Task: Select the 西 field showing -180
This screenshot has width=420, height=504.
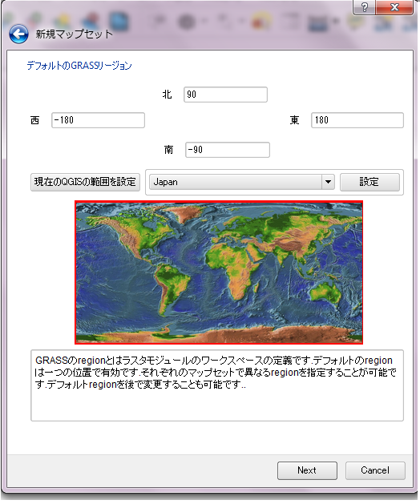Action: (98, 120)
